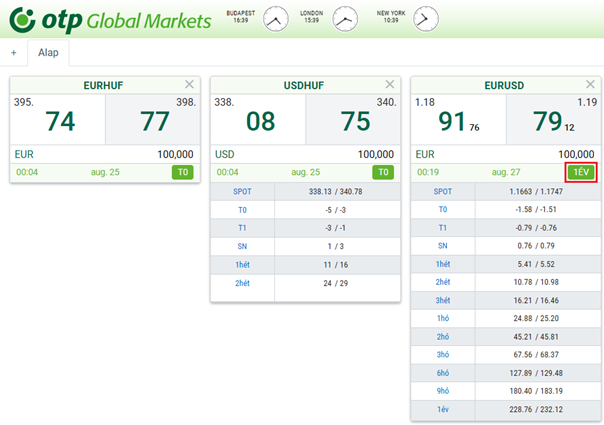Click the EURUSD EUR currency label

click(x=425, y=155)
